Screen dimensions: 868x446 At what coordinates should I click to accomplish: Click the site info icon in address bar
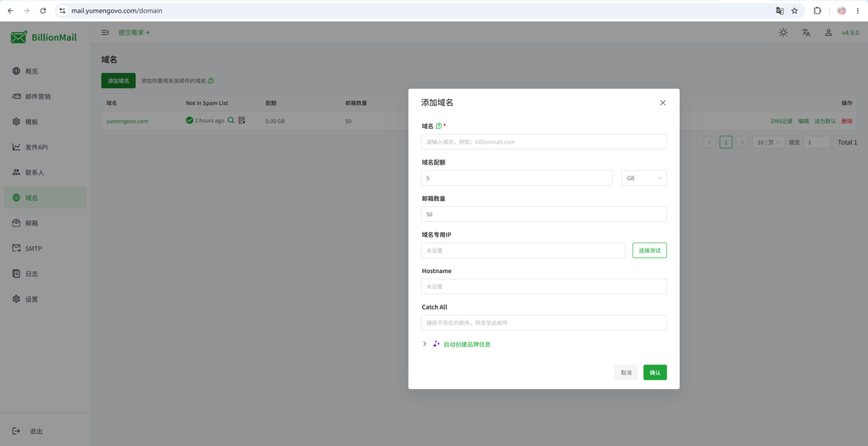tap(62, 10)
